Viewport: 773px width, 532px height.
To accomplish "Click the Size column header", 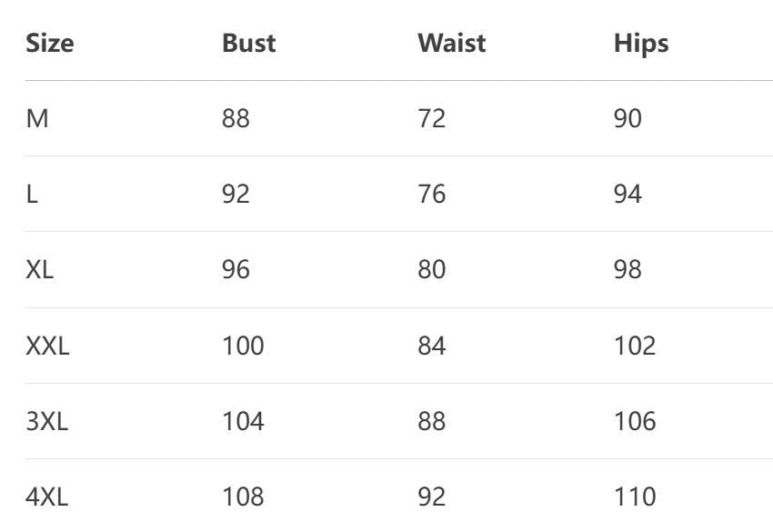I will pos(49,43).
